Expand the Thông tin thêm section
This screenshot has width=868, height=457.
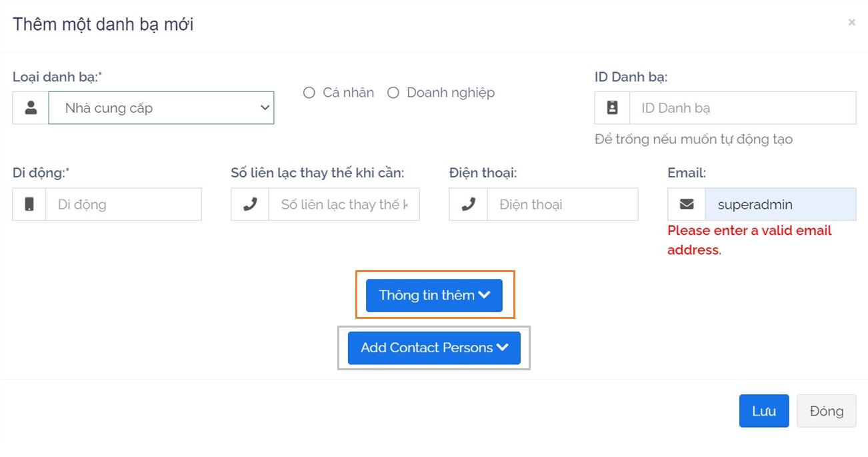(434, 295)
